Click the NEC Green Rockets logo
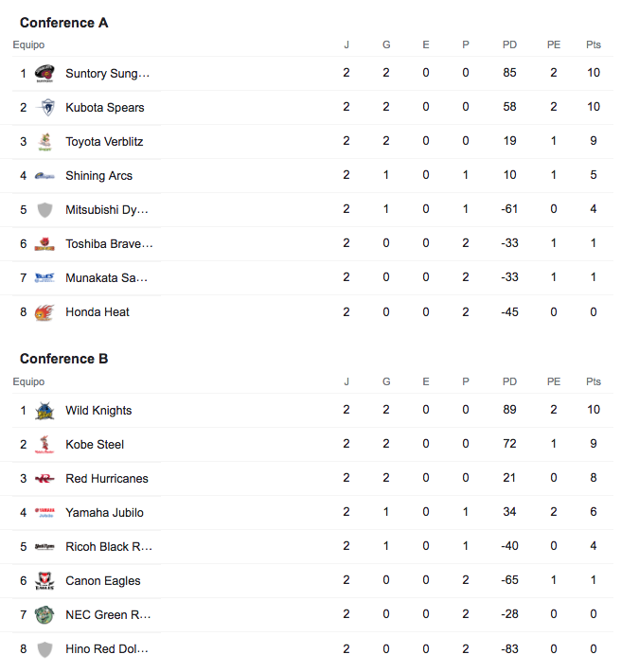This screenshot has height=672, width=639. [44, 615]
